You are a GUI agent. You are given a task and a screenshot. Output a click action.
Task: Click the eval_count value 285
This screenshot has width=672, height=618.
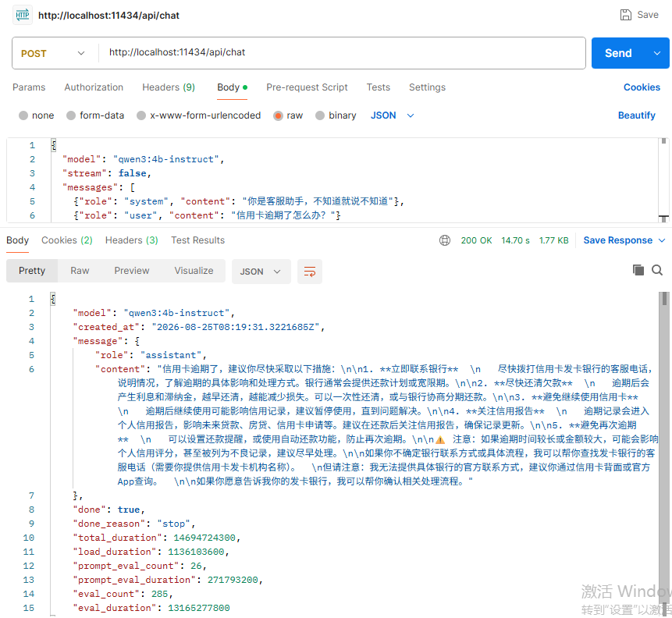(159, 594)
